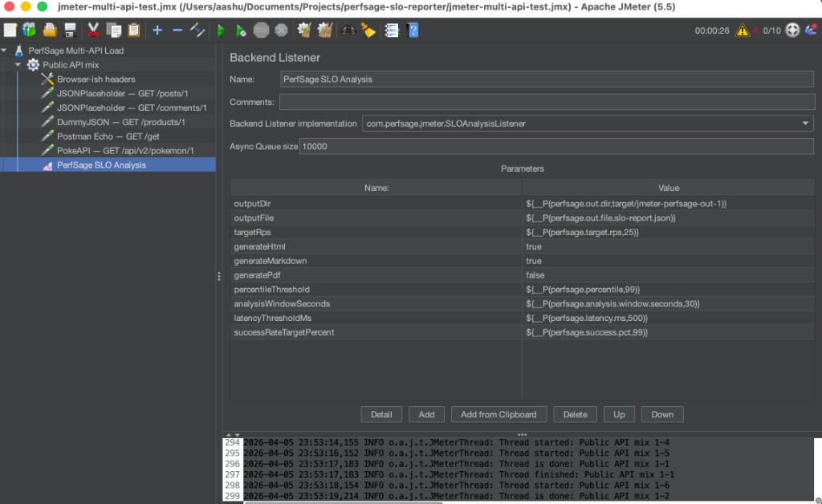Select the Browser-ish headers element
Screen dimensions: 822x504
[96, 79]
